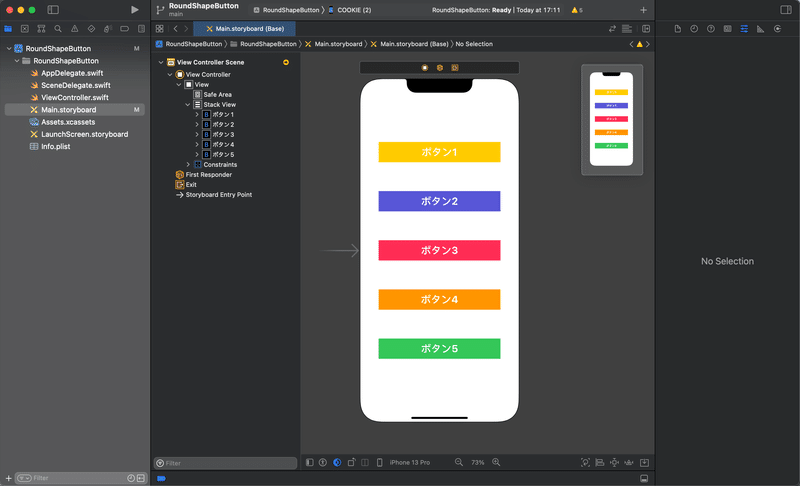Open the Breakpoint navigator
The image size is (800, 486).
click(x=124, y=29)
